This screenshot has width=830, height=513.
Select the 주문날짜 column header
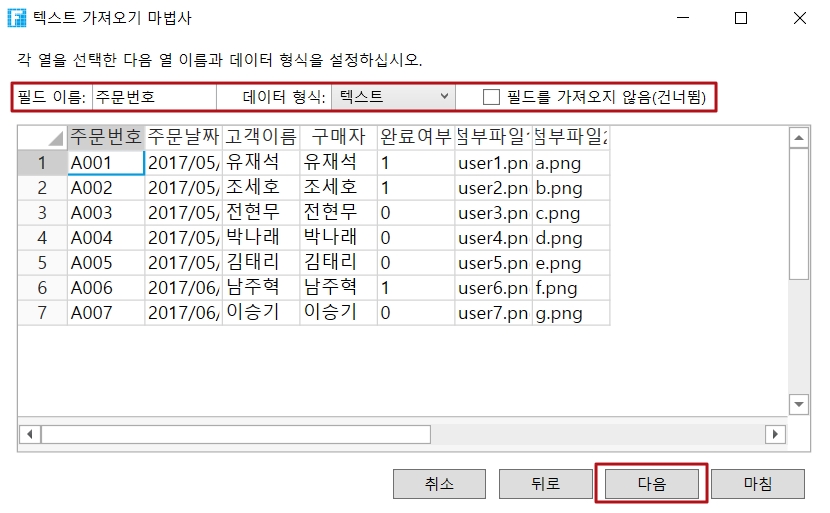click(183, 137)
